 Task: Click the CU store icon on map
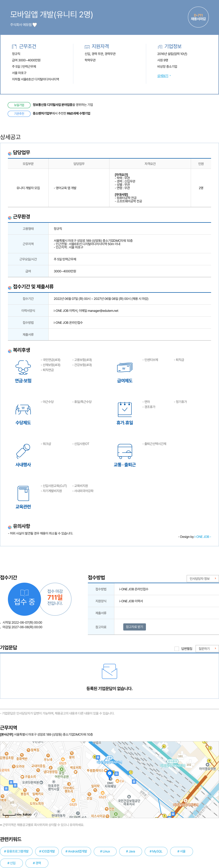[117, 781]
